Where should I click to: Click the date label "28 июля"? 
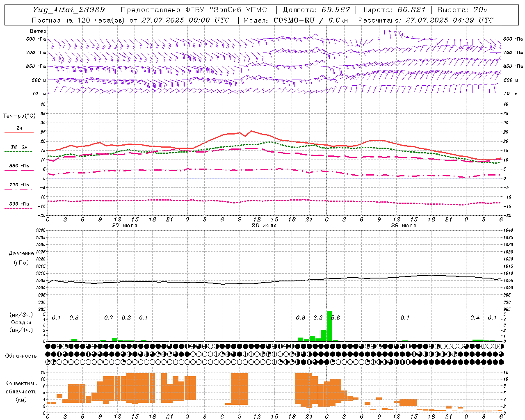[x=264, y=226]
